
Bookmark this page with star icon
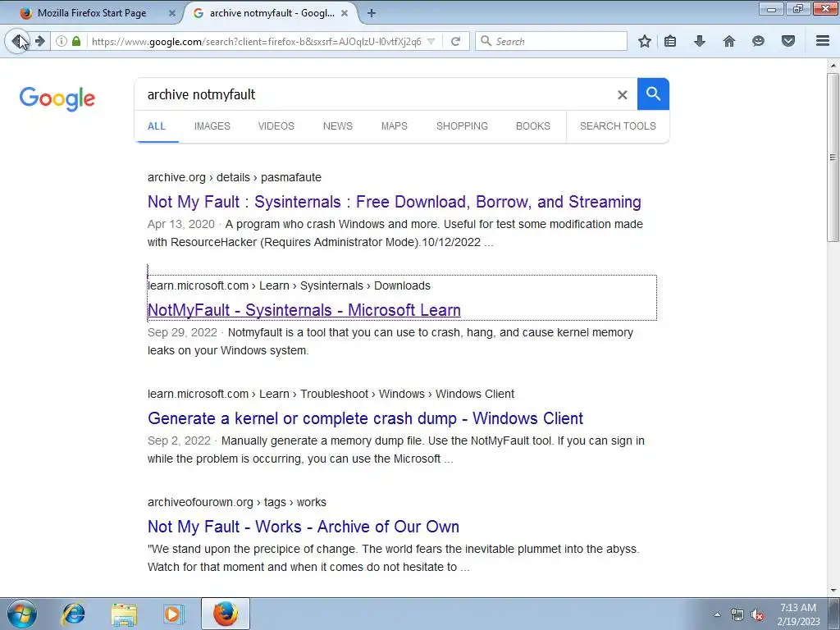click(645, 41)
